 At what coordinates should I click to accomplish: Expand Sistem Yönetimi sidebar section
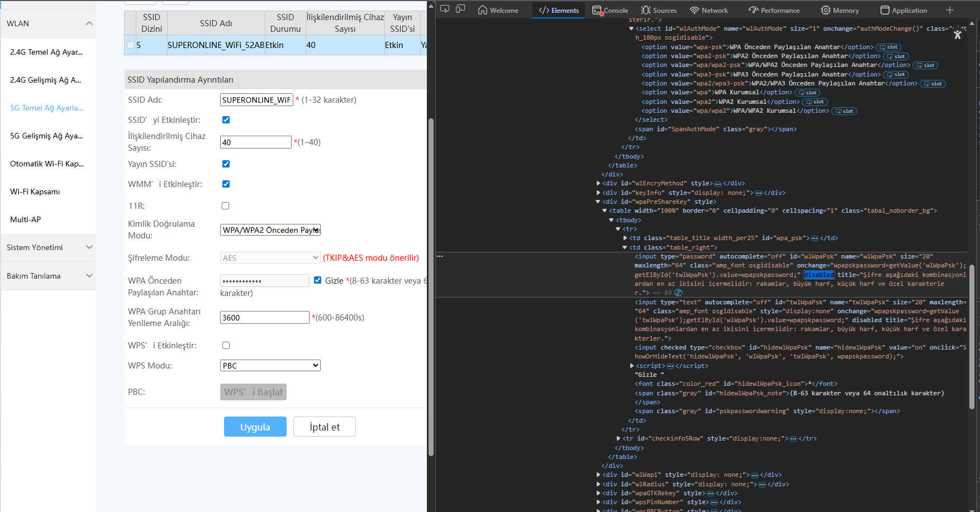tap(89, 247)
